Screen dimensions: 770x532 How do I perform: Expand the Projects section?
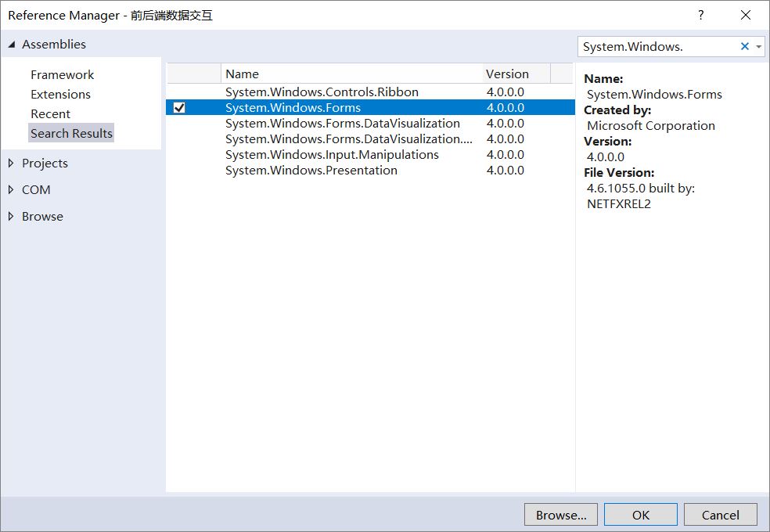(x=11, y=163)
